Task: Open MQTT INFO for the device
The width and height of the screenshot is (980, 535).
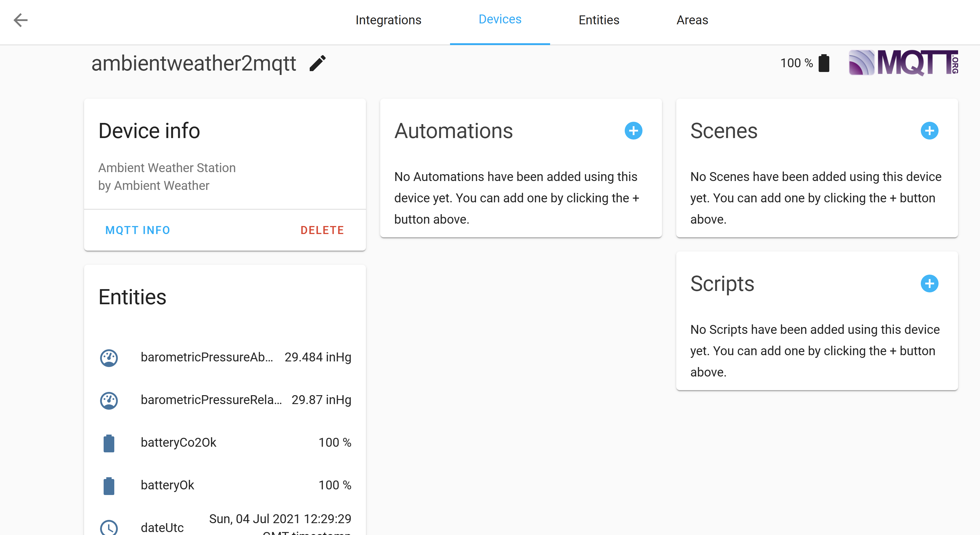Action: coord(138,230)
